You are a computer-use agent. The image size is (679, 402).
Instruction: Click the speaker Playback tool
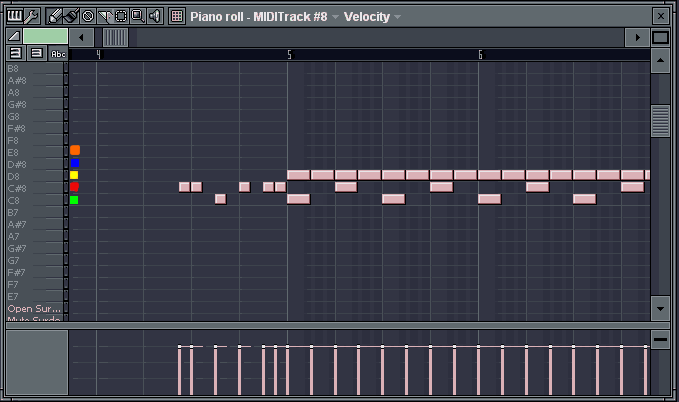pos(155,16)
